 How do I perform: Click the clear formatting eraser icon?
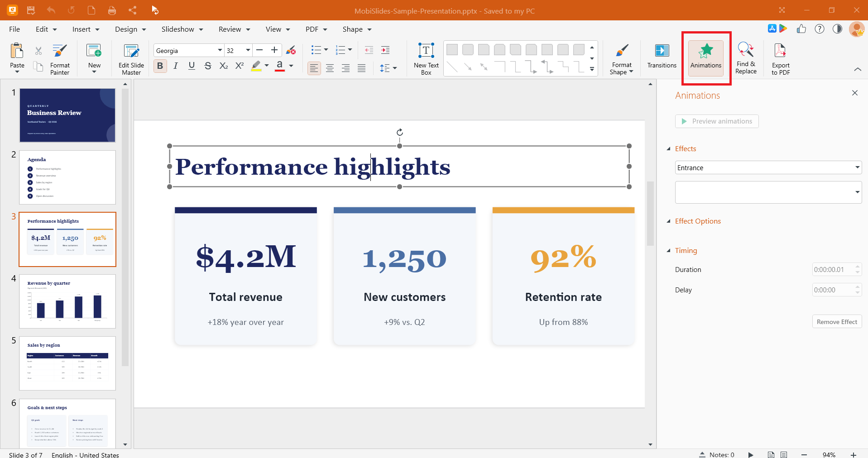click(291, 50)
